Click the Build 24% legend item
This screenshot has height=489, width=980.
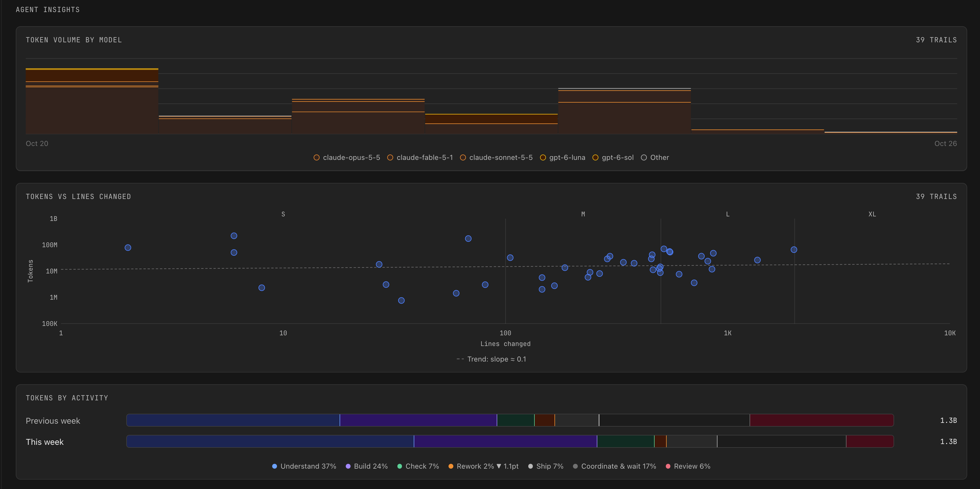tap(366, 466)
